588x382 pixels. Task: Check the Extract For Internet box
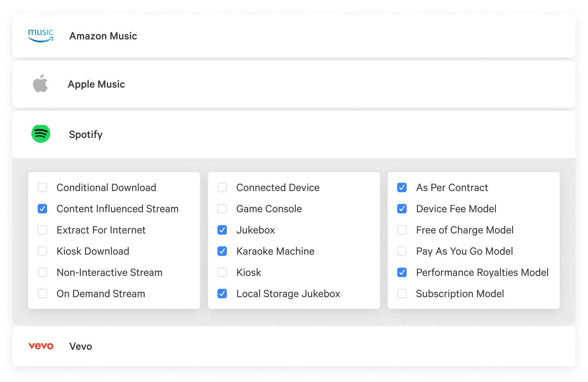(42, 230)
